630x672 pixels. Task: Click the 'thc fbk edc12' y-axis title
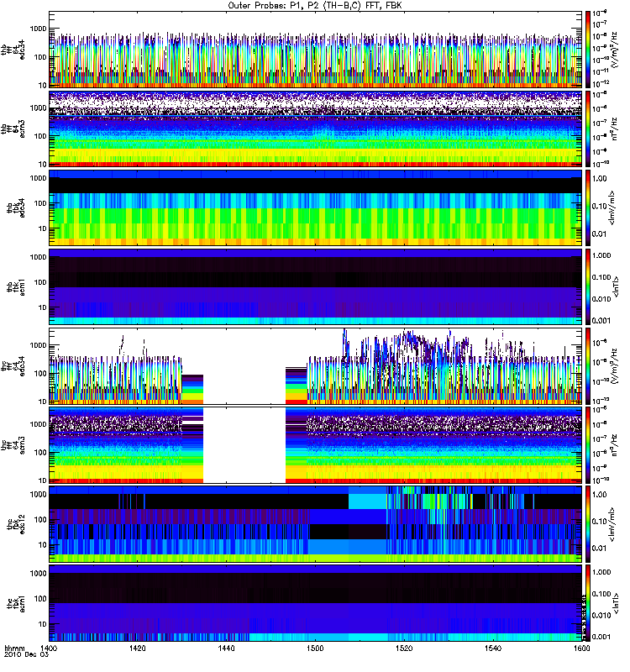pyautogui.click(x=16, y=523)
